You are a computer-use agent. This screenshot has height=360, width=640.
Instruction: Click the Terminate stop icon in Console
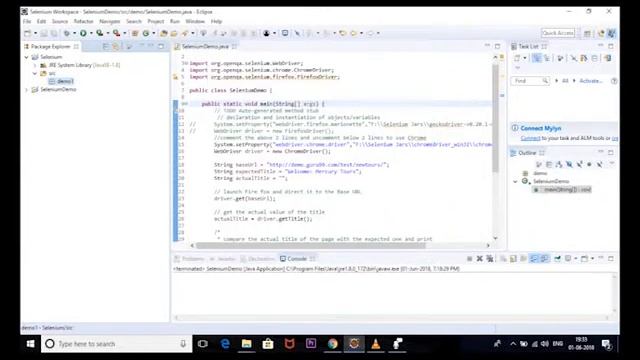click(470, 259)
